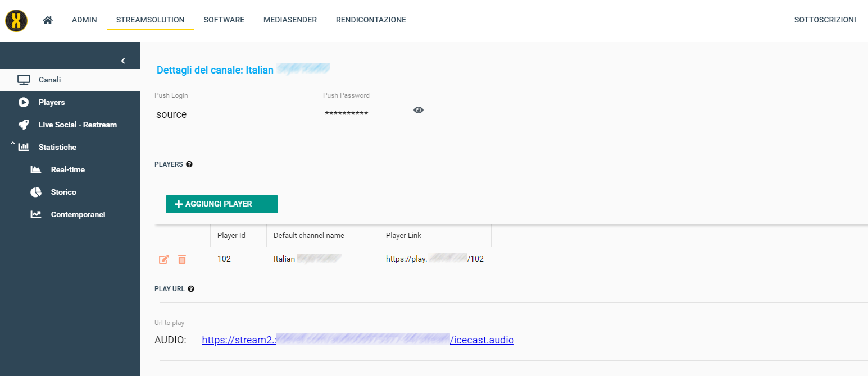Click the Statistiche bar chart icon
The image size is (868, 376).
24,147
